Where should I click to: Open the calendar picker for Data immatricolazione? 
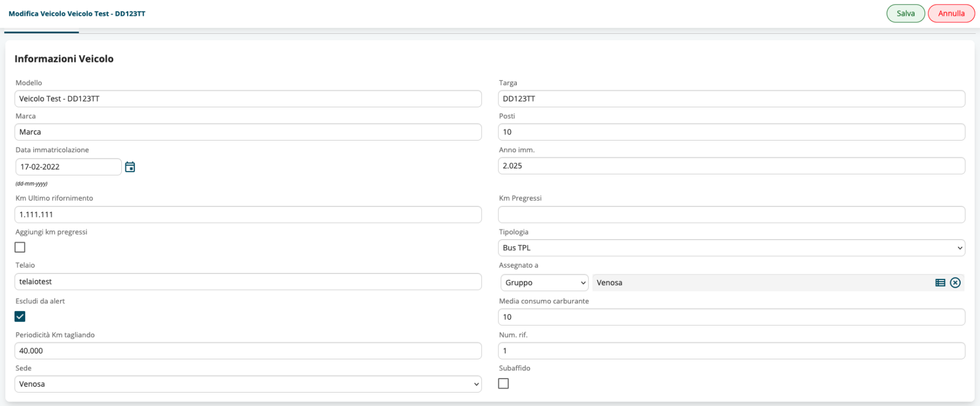130,167
